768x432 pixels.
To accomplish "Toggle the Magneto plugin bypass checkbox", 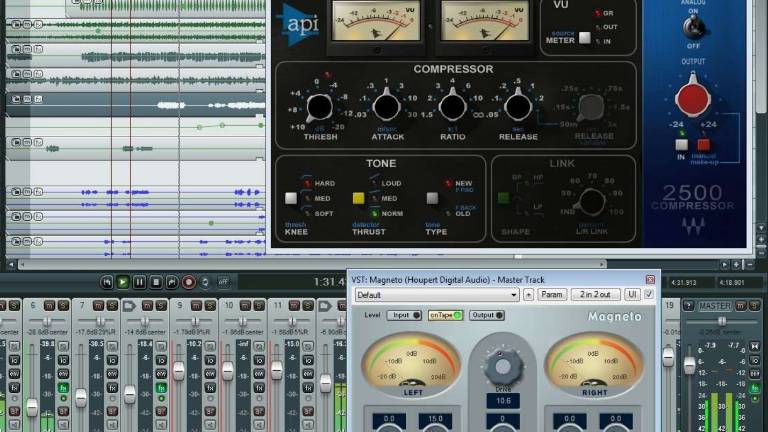I will tap(649, 295).
